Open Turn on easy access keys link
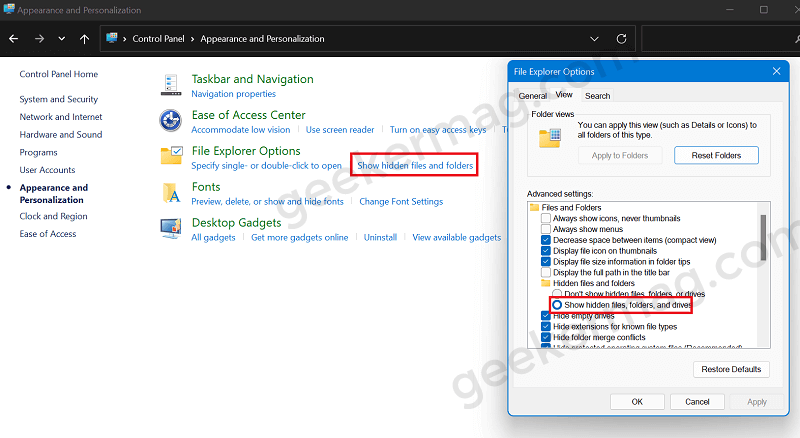Viewport: 800px width, 438px height. click(x=438, y=130)
